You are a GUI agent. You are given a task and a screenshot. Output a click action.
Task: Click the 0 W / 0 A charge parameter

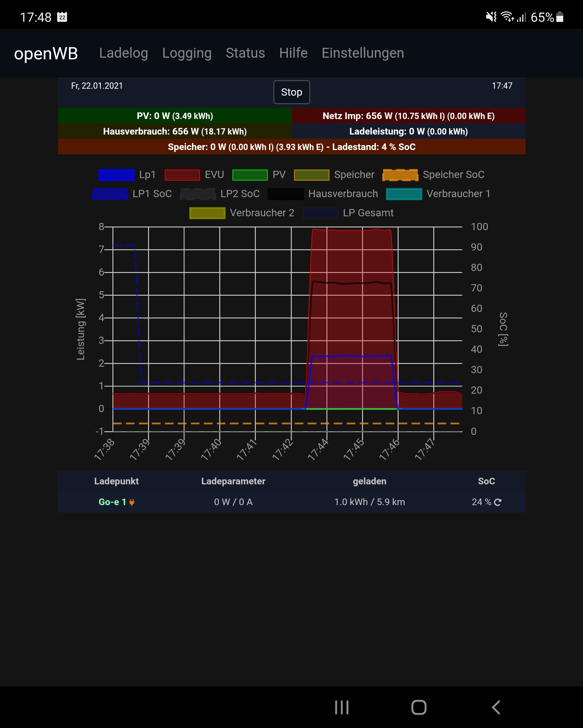233,502
